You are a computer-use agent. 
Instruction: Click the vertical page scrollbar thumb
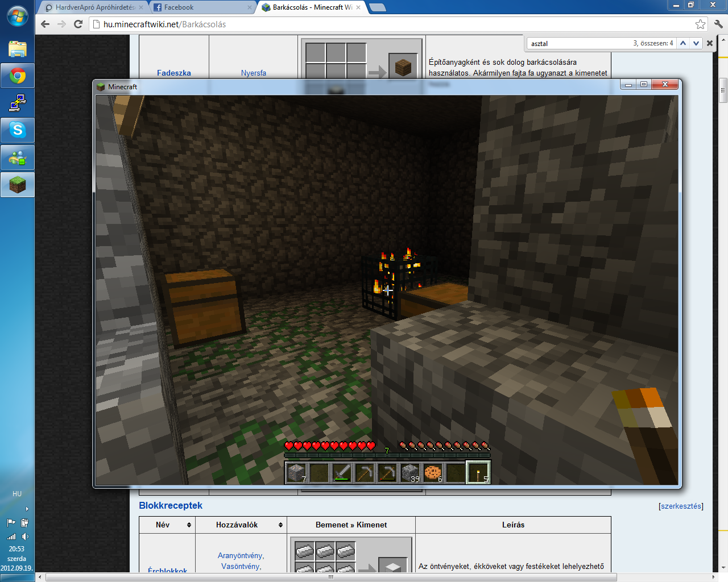coord(723,90)
